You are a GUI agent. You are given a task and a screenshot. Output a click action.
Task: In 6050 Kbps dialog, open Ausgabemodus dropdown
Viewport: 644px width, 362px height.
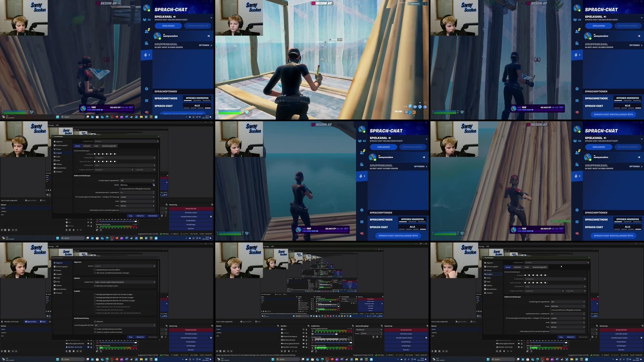pyautogui.click(x=126, y=141)
